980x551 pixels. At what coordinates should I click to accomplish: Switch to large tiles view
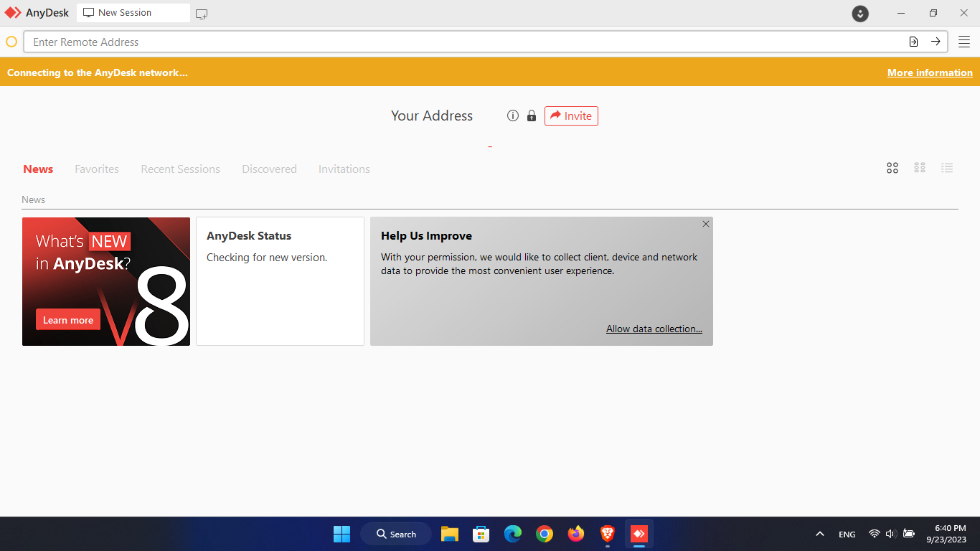(892, 168)
